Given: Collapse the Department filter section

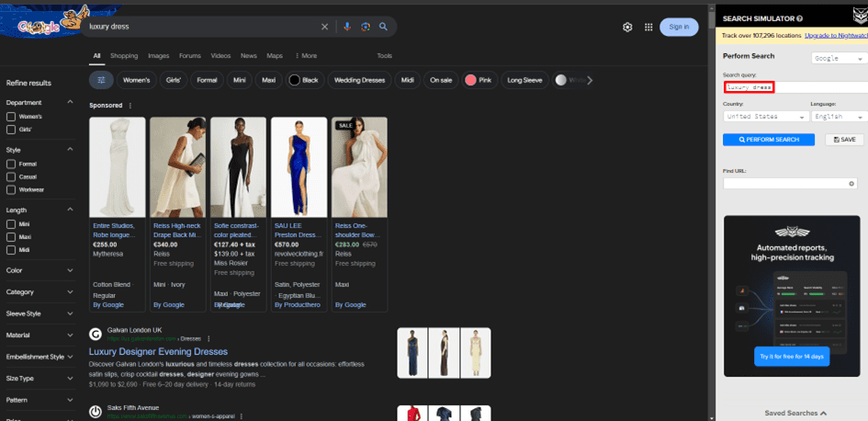Looking at the screenshot, I should click(x=70, y=102).
